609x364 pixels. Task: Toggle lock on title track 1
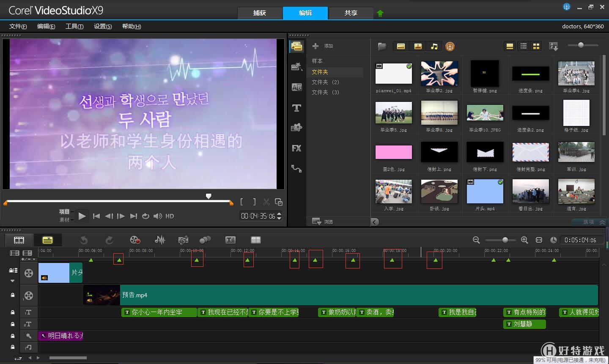[x=13, y=312]
